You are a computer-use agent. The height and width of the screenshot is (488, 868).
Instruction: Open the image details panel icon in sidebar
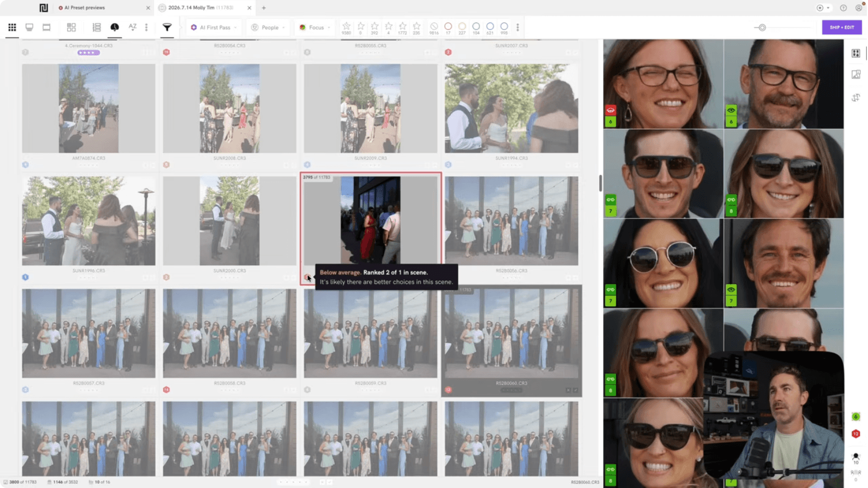(x=855, y=75)
